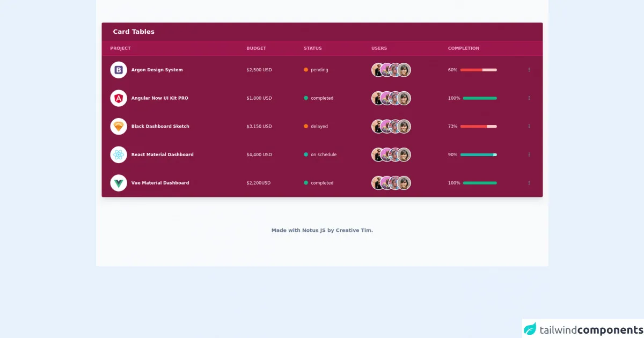The height and width of the screenshot is (338, 644).
Task: Click the Bootstrap logo for Argon Design System
Action: [x=119, y=70]
